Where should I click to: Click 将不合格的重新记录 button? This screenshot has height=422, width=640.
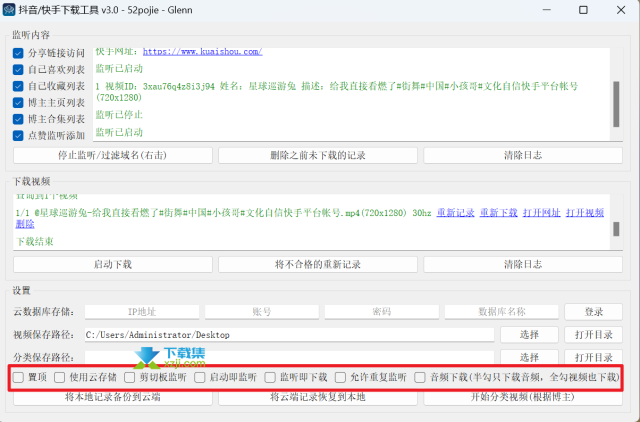(318, 264)
